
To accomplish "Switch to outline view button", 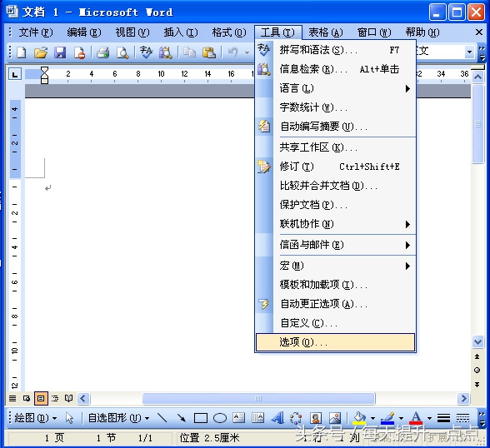I will click(x=55, y=398).
